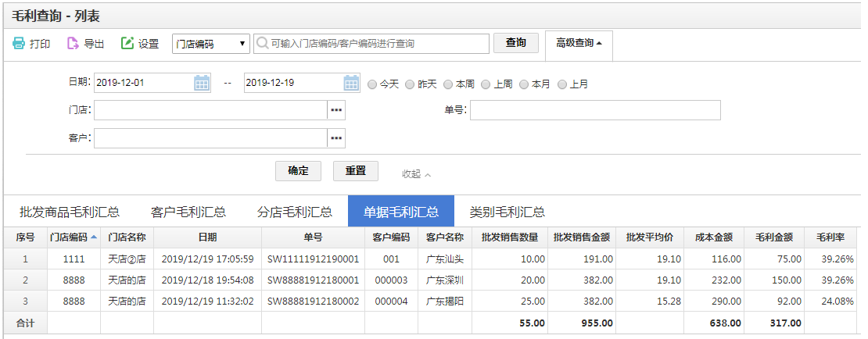Click the 确定 button
The height and width of the screenshot is (339, 868).
tap(299, 171)
